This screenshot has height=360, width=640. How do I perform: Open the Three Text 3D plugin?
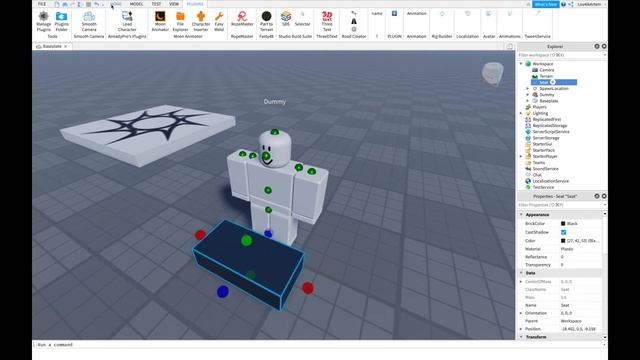[x=327, y=21]
